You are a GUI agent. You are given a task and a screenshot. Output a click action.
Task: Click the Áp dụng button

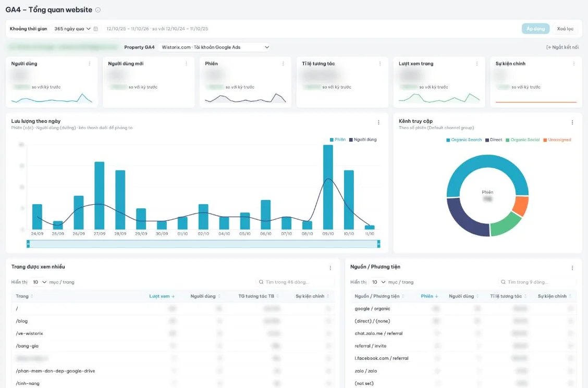click(535, 29)
